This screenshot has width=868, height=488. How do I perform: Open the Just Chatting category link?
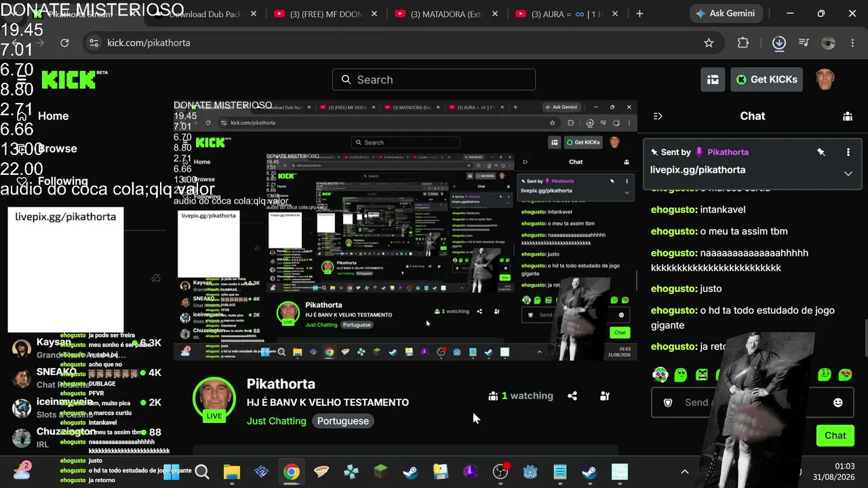tap(277, 421)
